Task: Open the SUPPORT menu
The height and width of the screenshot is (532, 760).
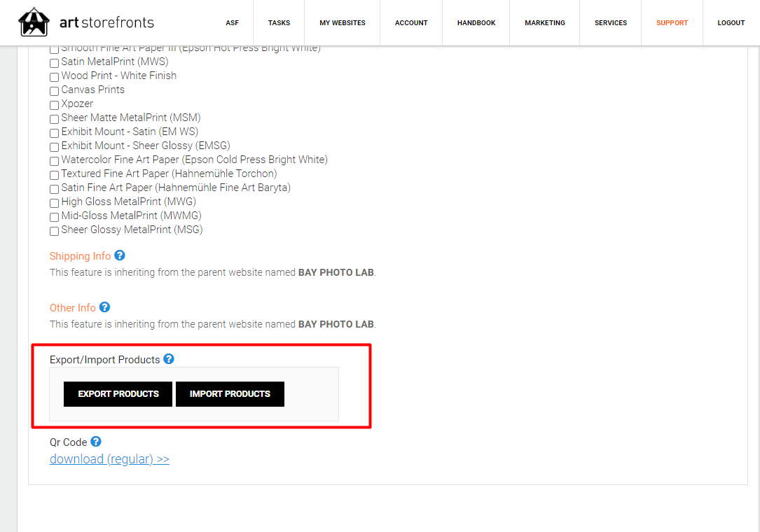Action: click(x=672, y=23)
